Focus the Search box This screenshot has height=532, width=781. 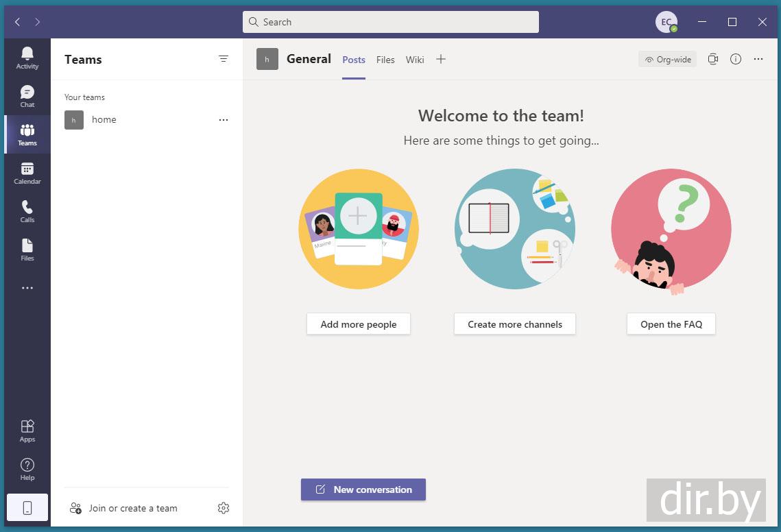391,22
